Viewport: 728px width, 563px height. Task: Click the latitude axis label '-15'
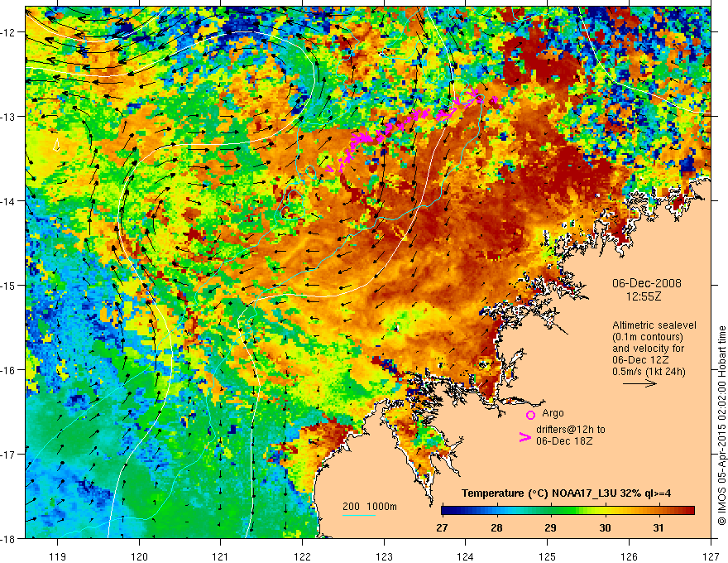click(x=8, y=285)
